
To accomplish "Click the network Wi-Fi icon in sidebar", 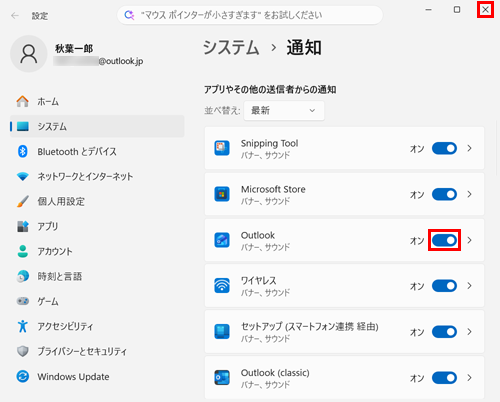I will pyautogui.click(x=23, y=176).
